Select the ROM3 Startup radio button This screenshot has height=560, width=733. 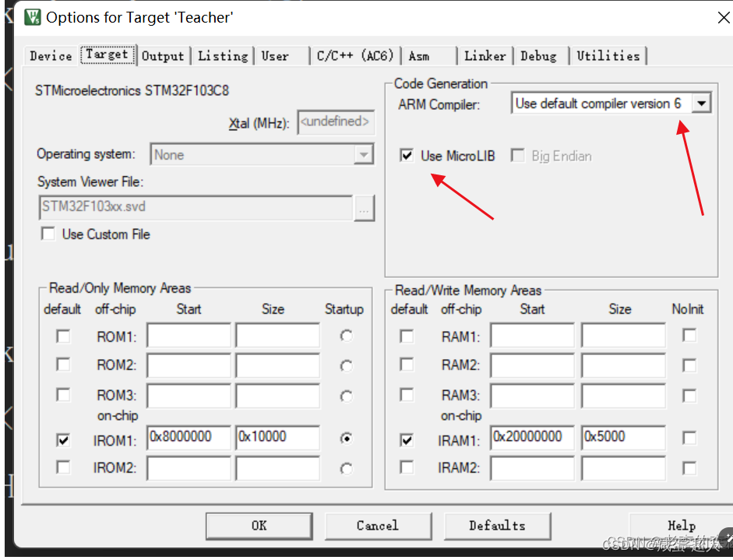click(x=347, y=396)
